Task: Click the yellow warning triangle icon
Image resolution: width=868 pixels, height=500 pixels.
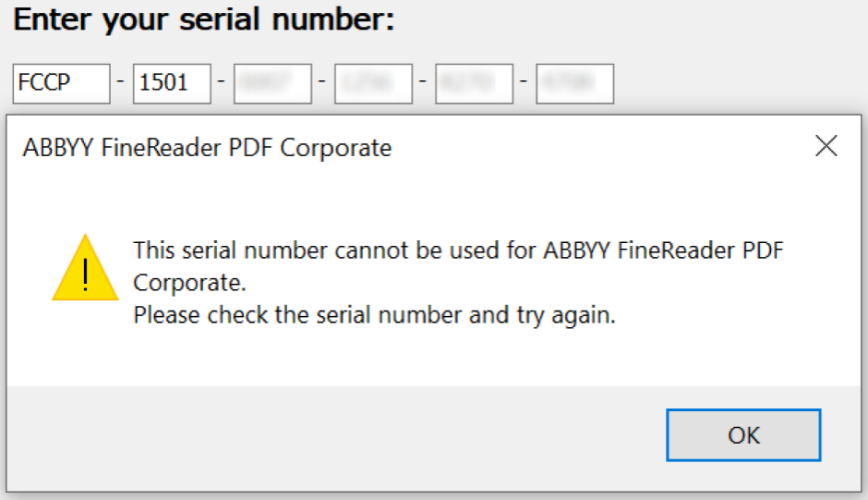Action: 85,268
